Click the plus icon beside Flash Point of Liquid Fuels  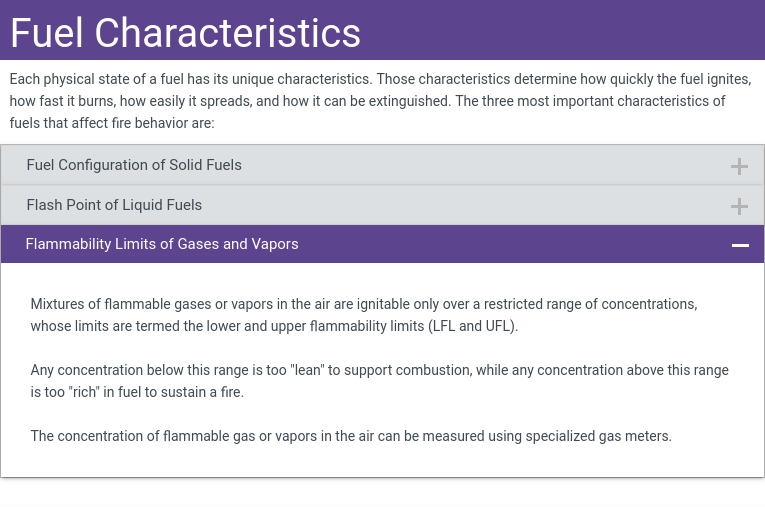pos(739,206)
